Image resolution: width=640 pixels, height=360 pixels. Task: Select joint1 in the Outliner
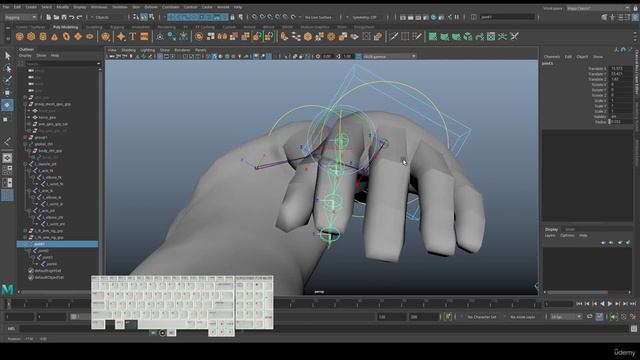pos(57,244)
